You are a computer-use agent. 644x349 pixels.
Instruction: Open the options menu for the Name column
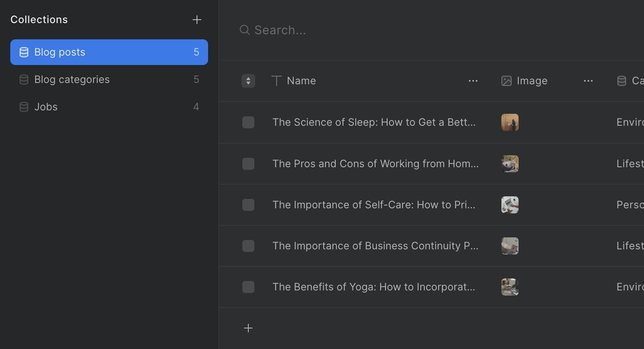pyautogui.click(x=473, y=80)
